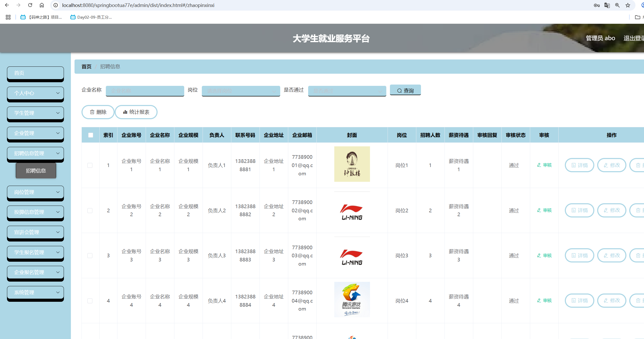Screen dimensions: 644x339
Task: View site info icon before URL
Action: coord(56,5)
